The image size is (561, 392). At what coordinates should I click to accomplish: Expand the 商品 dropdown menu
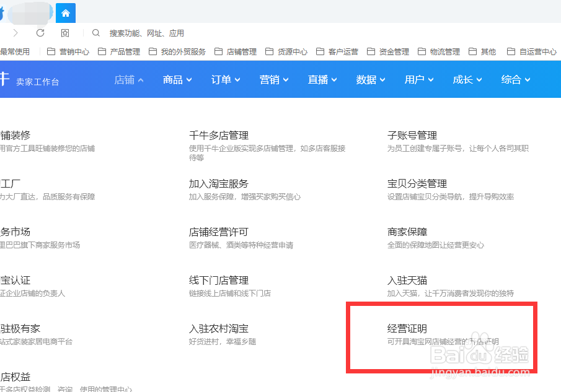point(177,79)
